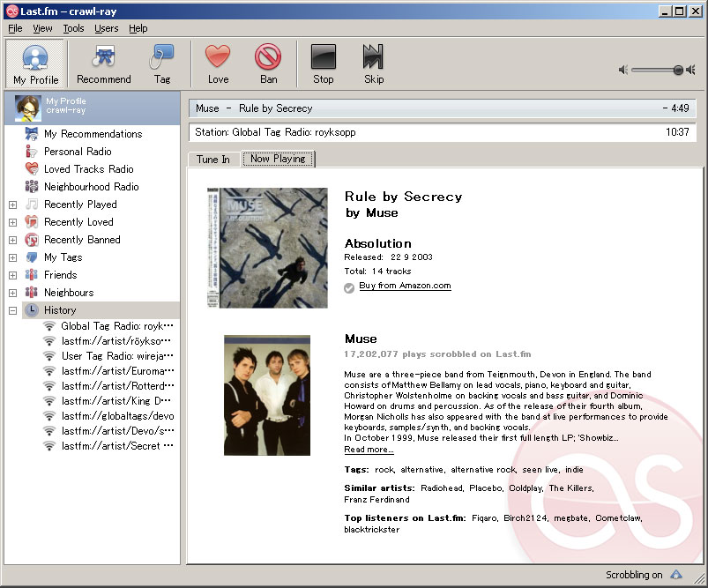This screenshot has width=708, height=588.
Task: Click the Recently Loved heart icon
Action: point(32,222)
